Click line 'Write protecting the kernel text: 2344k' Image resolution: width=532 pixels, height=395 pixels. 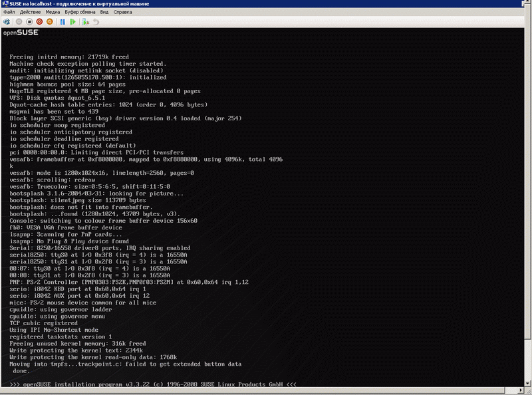[x=76, y=350]
